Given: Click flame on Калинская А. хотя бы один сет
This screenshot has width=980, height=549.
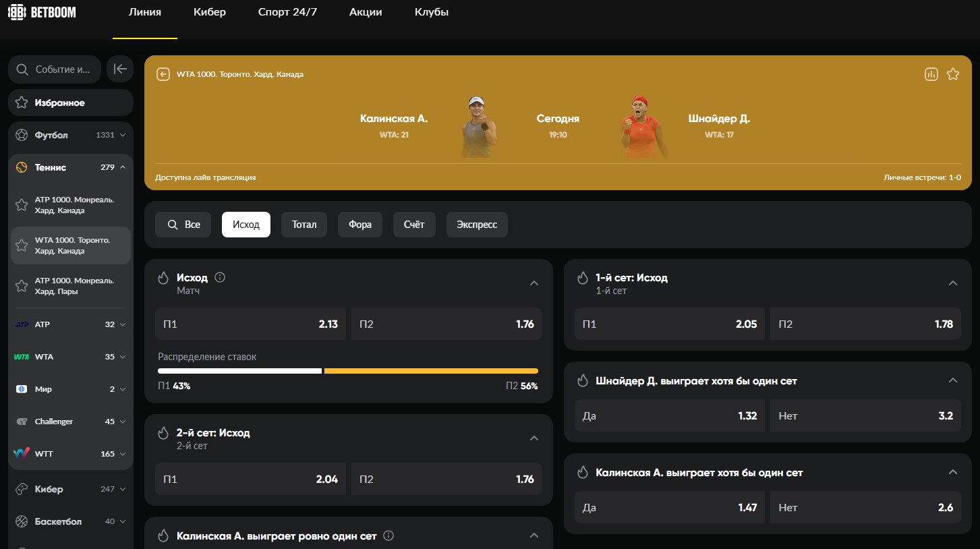Looking at the screenshot, I should (x=582, y=473).
